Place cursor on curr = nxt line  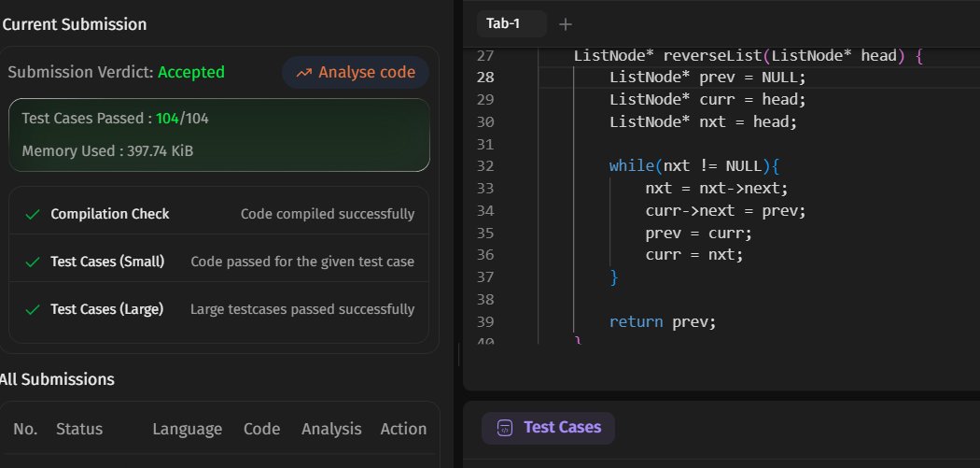point(695,255)
